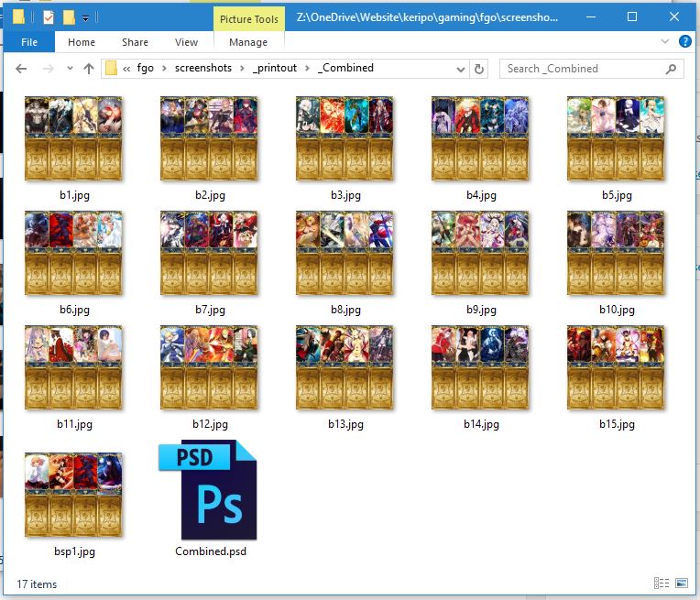
Task: Go up one folder level
Action: [89, 69]
